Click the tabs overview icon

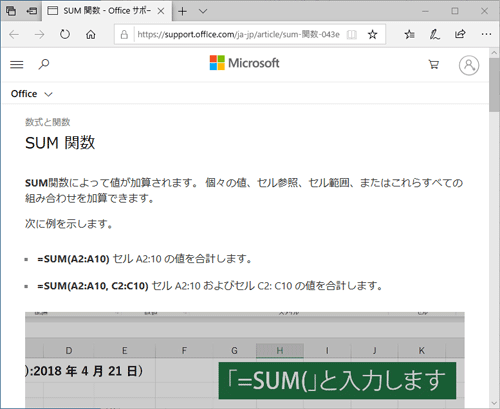11,11
